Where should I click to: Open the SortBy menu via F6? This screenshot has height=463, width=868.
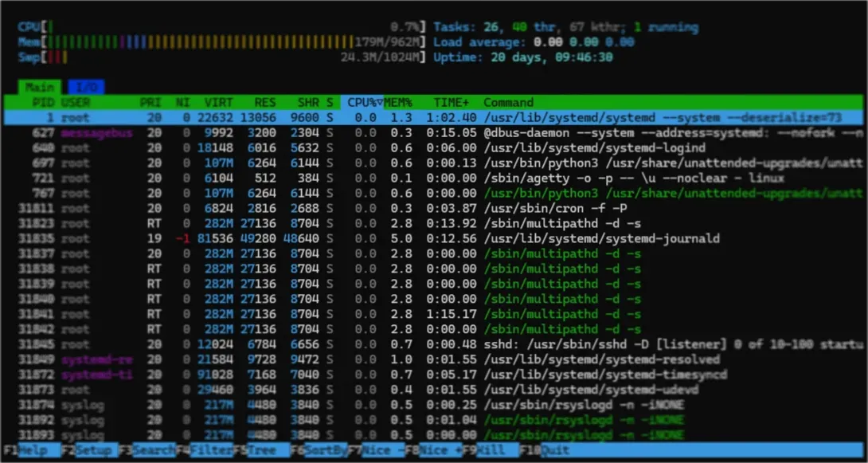click(323, 450)
